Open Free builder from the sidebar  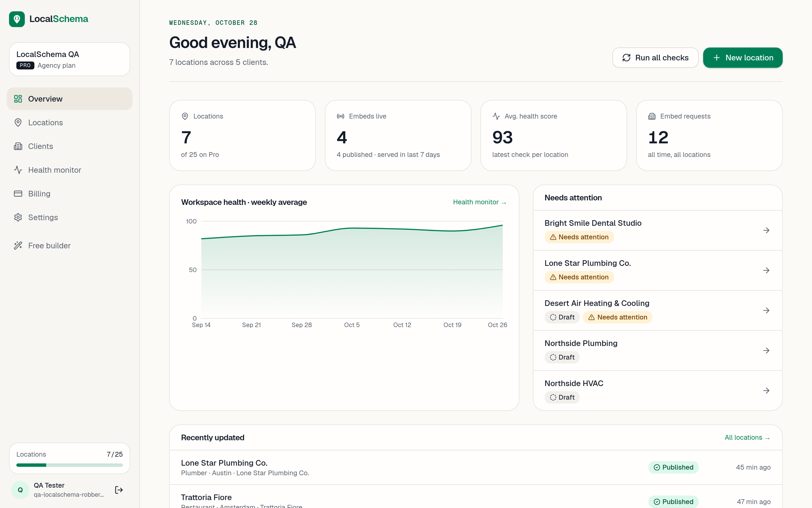tap(69, 246)
